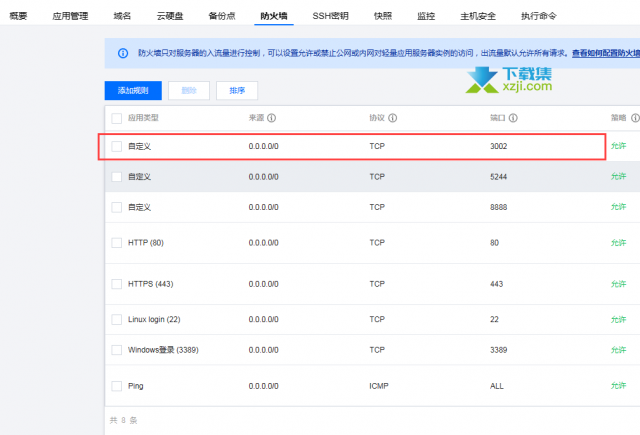Click the 共 8 条 total count text

(x=123, y=420)
